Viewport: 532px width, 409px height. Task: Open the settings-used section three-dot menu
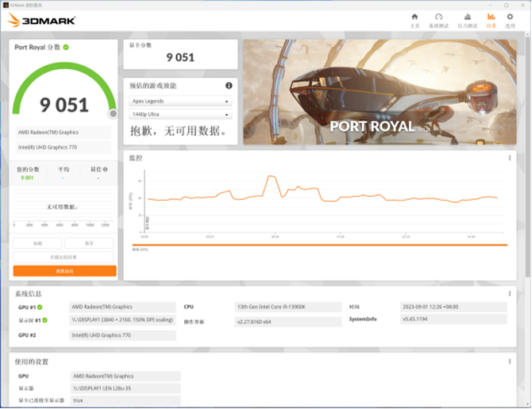(510, 361)
